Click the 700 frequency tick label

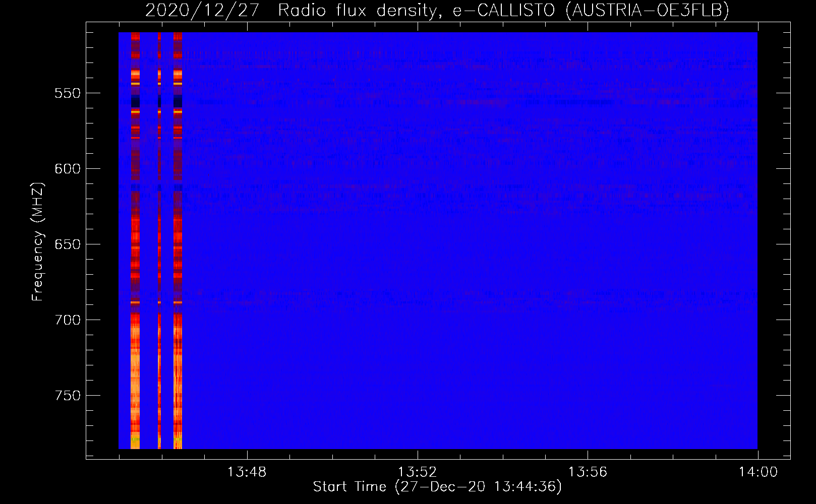(68, 320)
